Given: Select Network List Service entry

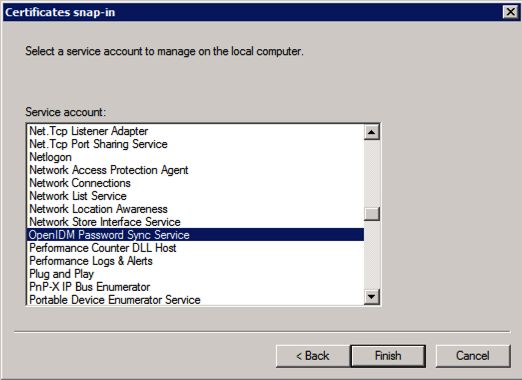Looking at the screenshot, I should click(195, 196).
